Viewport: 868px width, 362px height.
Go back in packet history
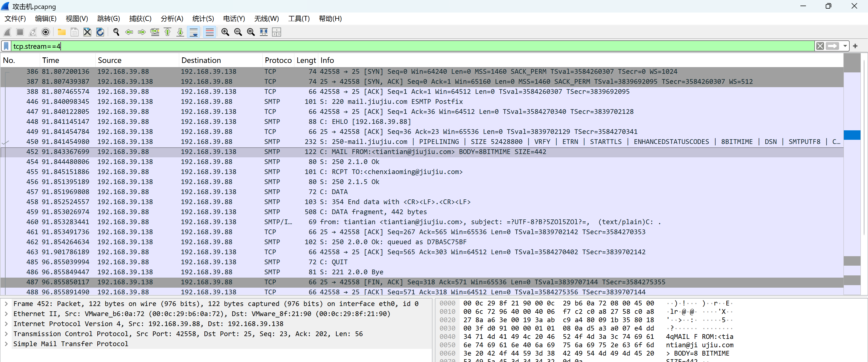click(129, 32)
